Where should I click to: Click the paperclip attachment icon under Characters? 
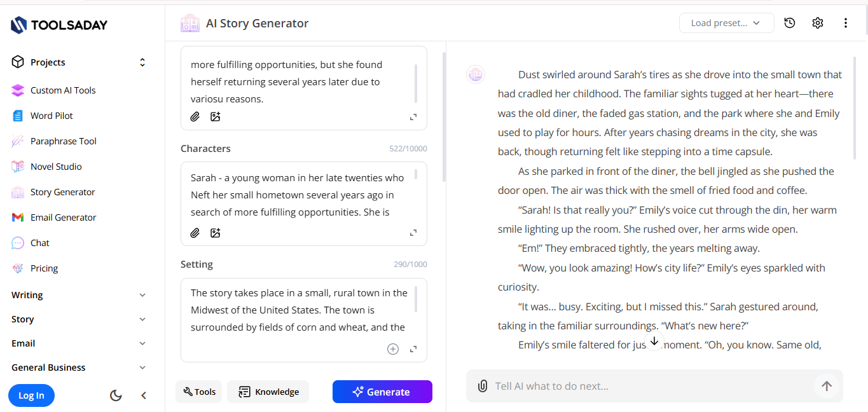[x=195, y=233]
